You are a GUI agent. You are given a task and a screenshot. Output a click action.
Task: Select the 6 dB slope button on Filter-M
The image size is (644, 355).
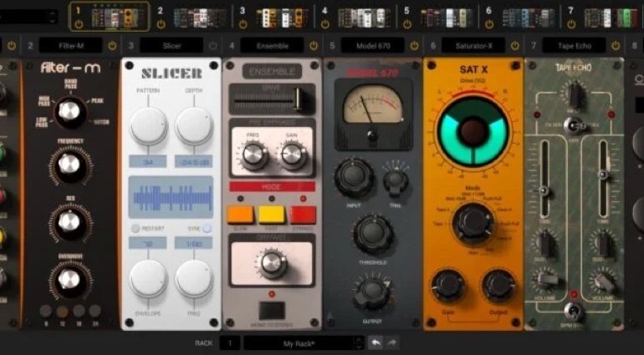pos(46,311)
